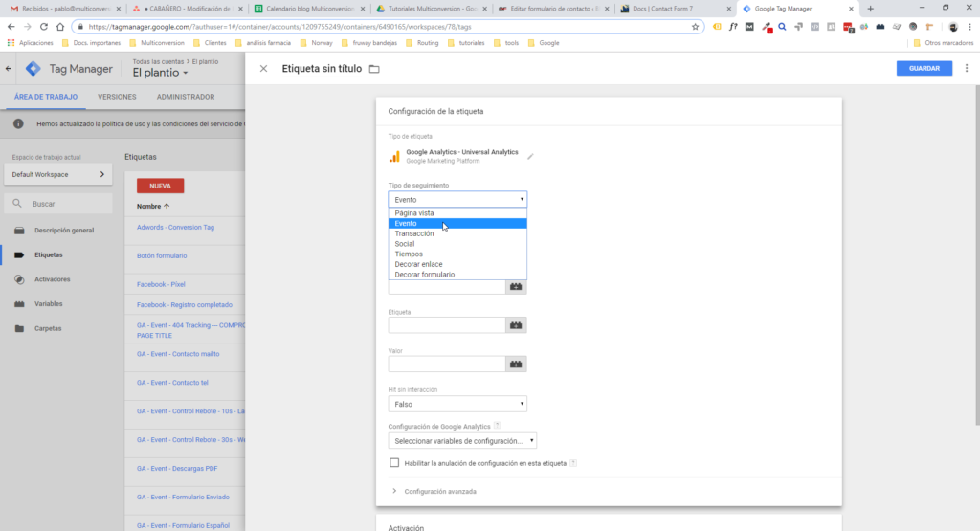Click the Buscar search field
The width and height of the screenshot is (980, 531).
point(58,204)
